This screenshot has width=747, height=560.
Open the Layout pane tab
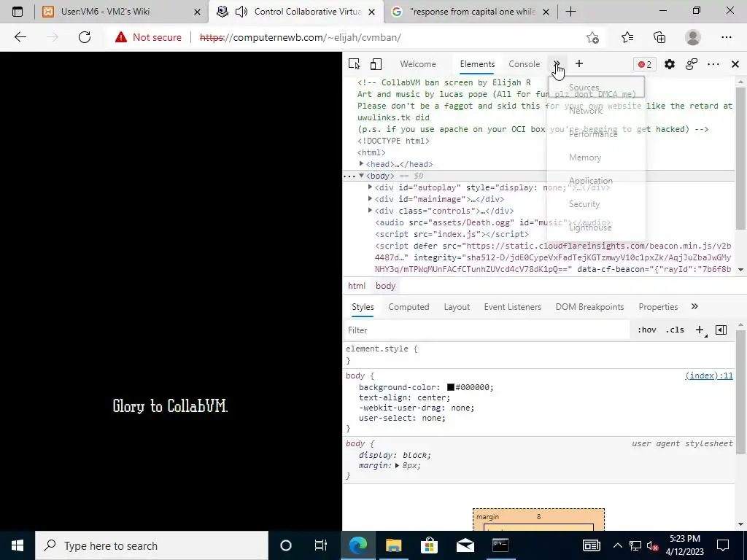click(x=457, y=307)
